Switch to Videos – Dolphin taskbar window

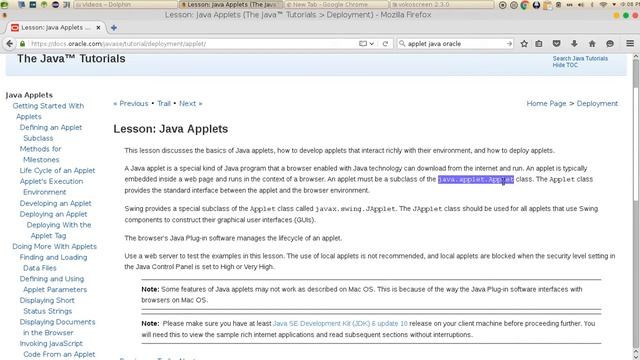click(x=126, y=4)
